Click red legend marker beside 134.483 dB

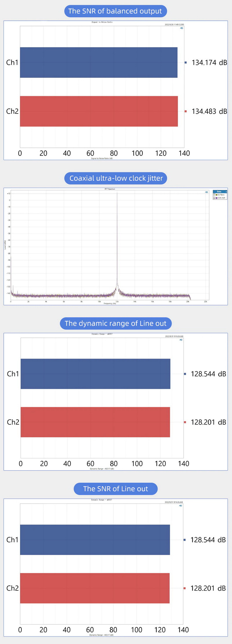tap(186, 111)
